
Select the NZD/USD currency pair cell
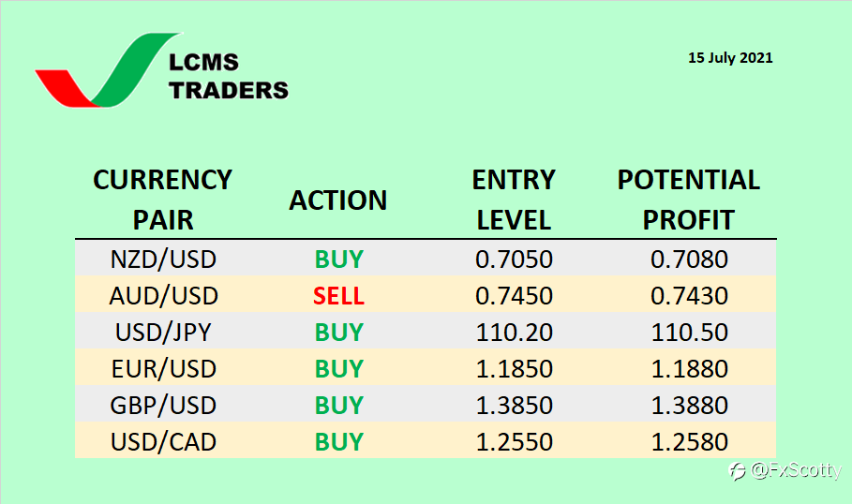(x=163, y=259)
